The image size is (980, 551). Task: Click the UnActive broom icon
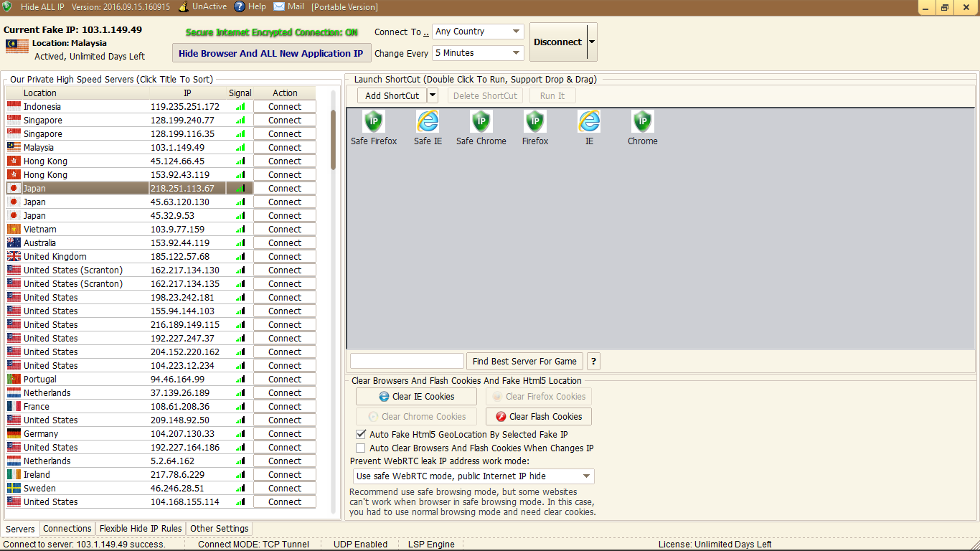click(x=184, y=6)
